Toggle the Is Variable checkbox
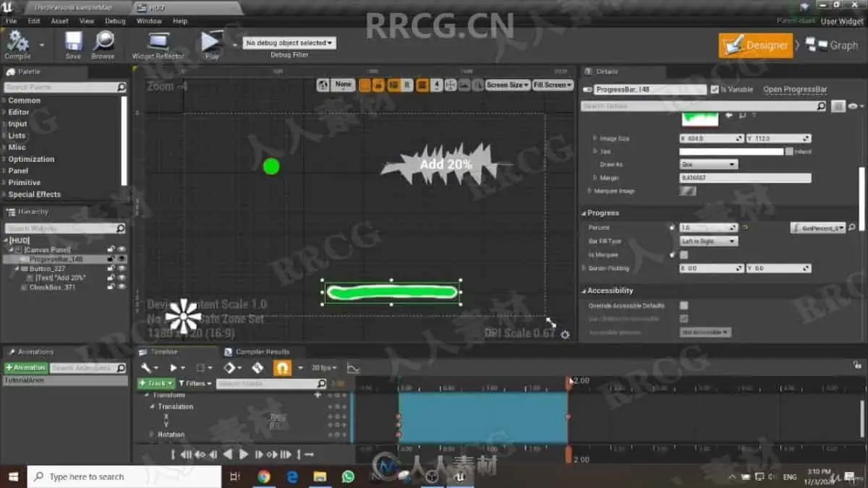The height and width of the screenshot is (488, 868). pos(715,89)
